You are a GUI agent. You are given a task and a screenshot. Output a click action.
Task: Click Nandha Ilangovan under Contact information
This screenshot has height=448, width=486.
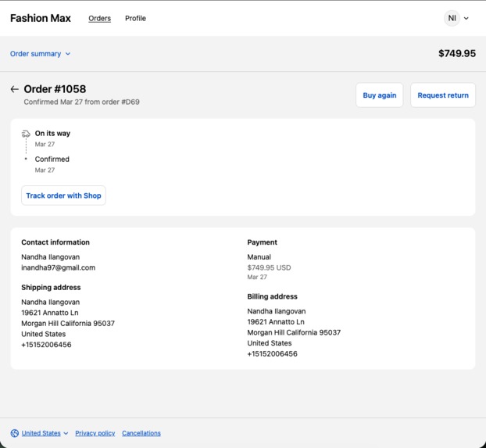[x=51, y=257]
